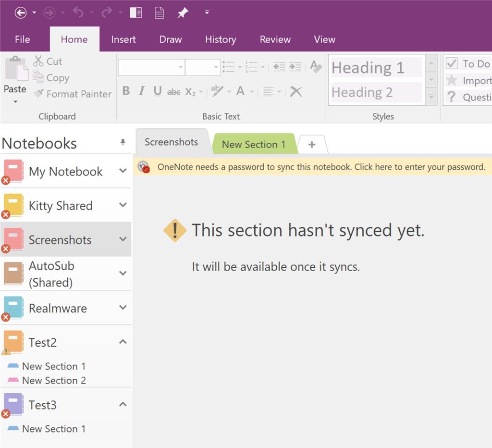Click the Copy button

pyautogui.click(x=51, y=77)
